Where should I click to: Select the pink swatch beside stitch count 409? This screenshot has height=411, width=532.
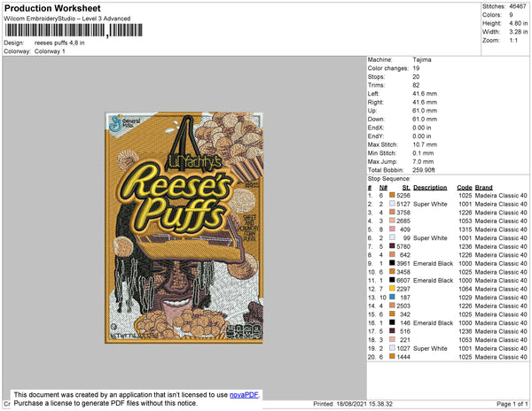[392, 229]
